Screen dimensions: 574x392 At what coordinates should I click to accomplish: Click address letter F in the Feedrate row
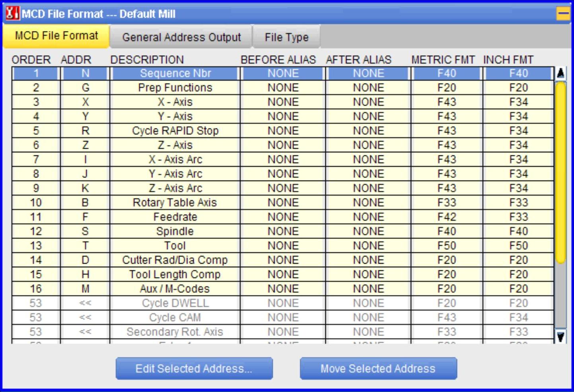point(85,217)
